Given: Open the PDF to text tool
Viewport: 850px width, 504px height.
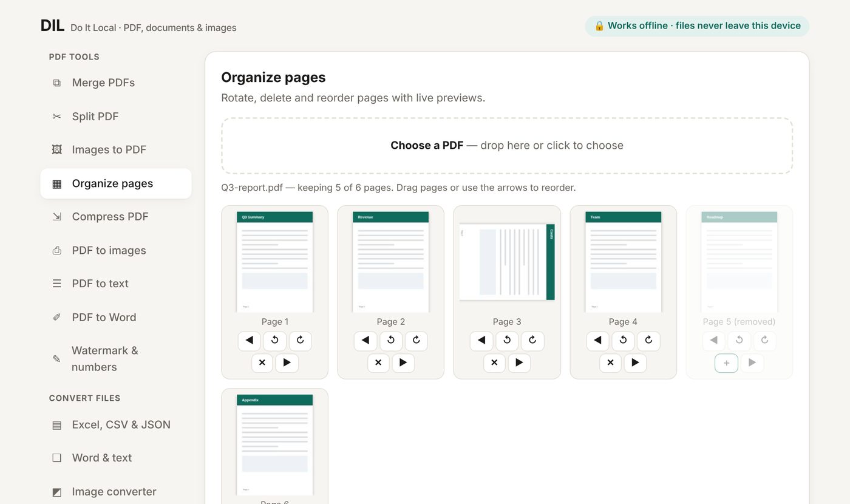Looking at the screenshot, I should click(x=116, y=284).
